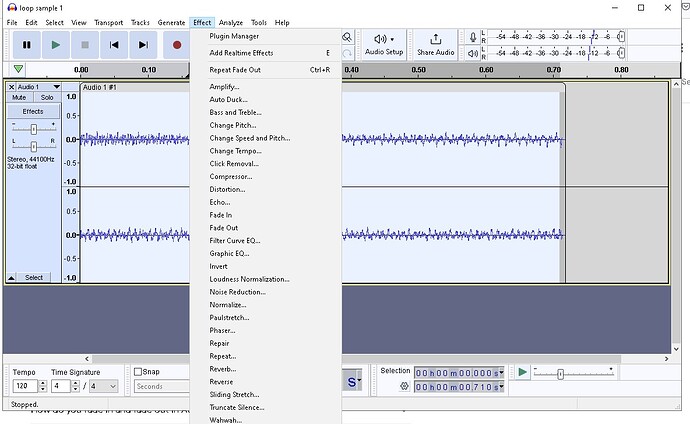Image resolution: width=690 pixels, height=424 pixels.
Task: Open the Transport menu
Action: point(109,22)
